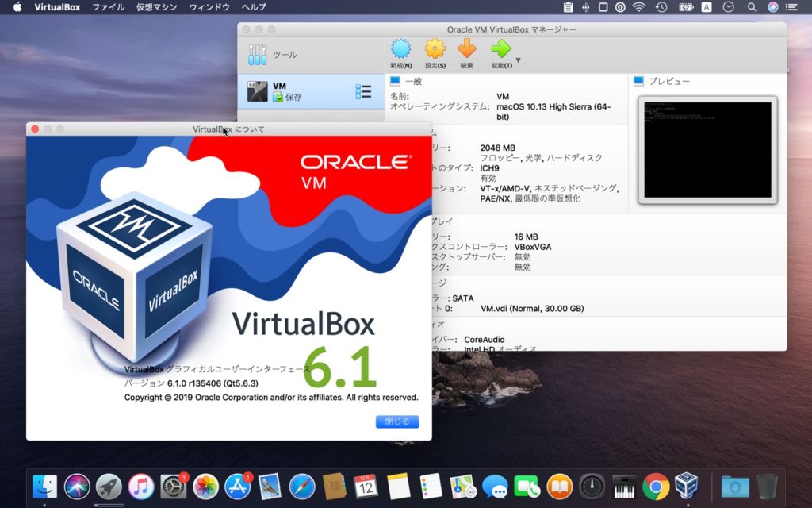This screenshot has height=508, width=812.
Task: Open the Wi-Fi status icon
Action: coord(638,7)
